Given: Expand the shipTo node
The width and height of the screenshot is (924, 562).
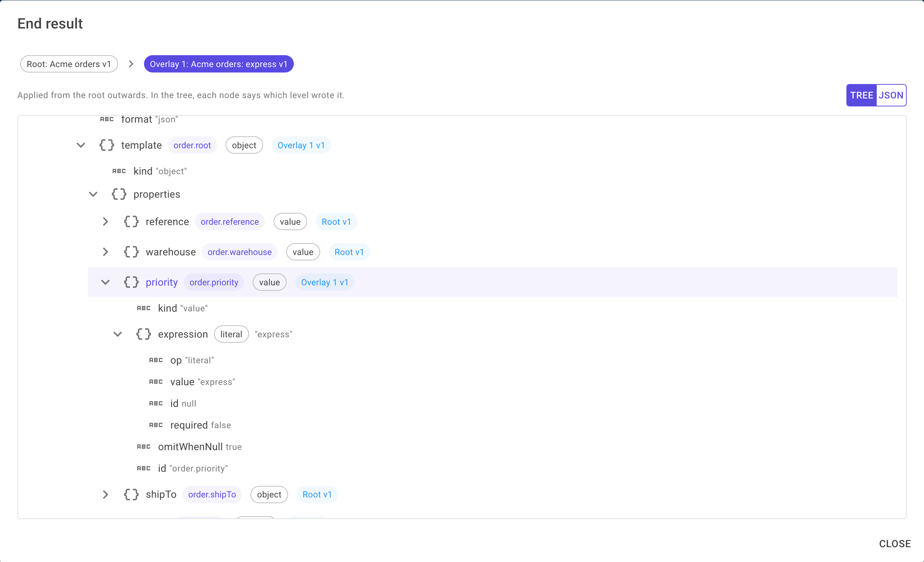Looking at the screenshot, I should (105, 494).
